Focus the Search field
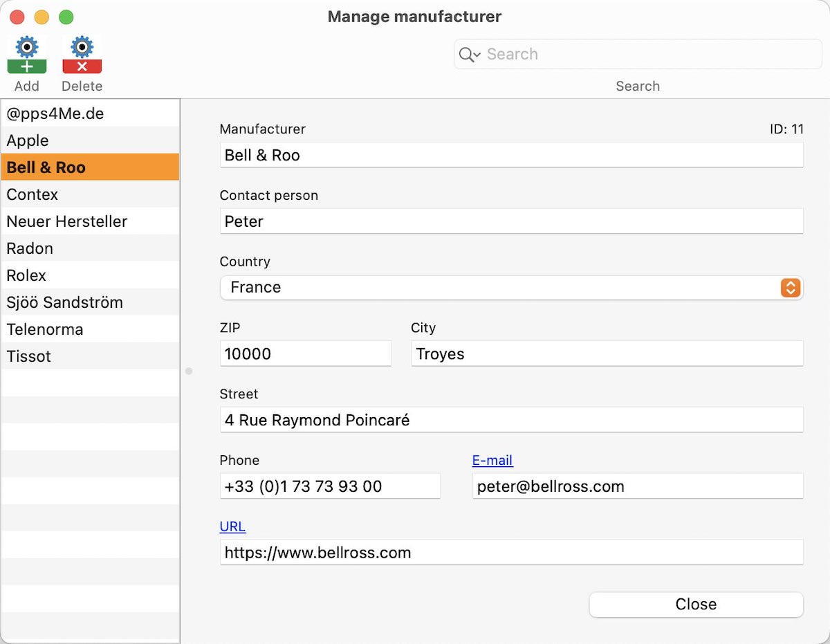830x644 pixels. click(x=638, y=54)
